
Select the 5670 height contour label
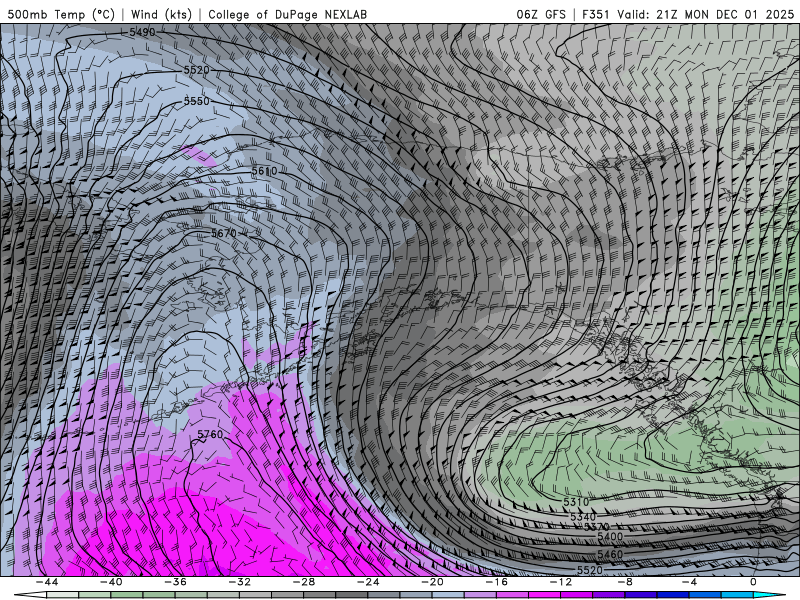coord(224,233)
